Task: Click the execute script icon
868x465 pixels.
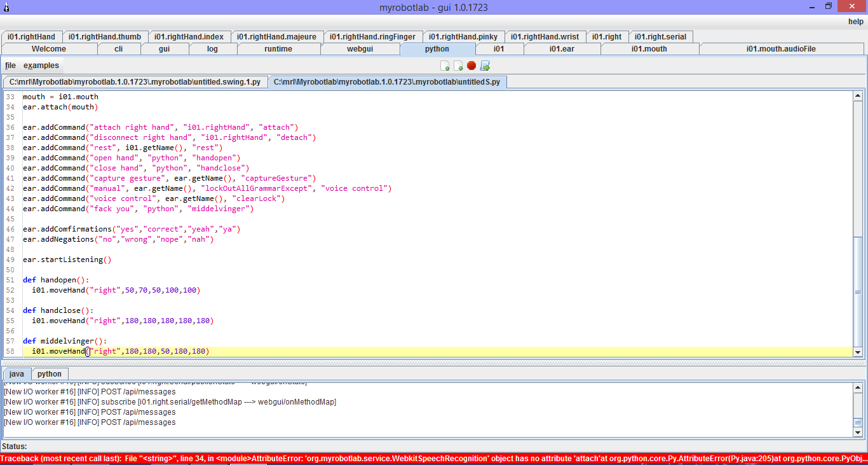Action: coord(485,66)
